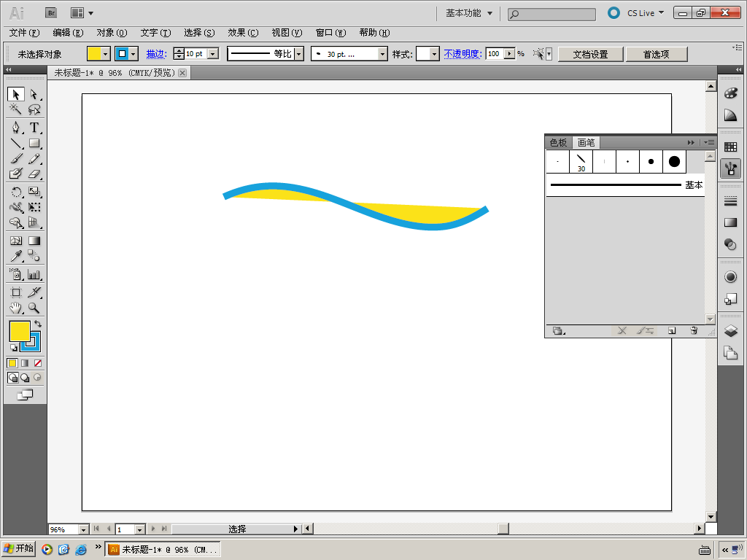Image resolution: width=747 pixels, height=560 pixels.
Task: Set paint mode to None
Action: [x=38, y=363]
